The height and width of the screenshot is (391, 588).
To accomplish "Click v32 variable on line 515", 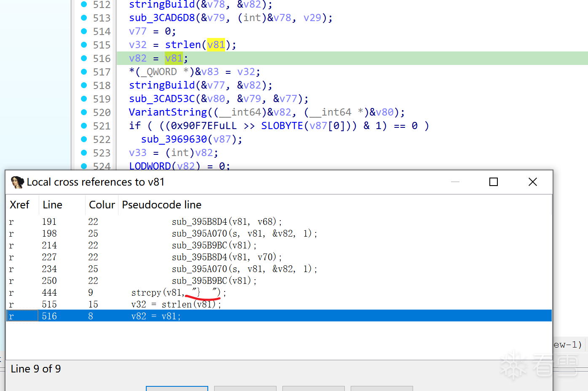I will click(x=138, y=45).
